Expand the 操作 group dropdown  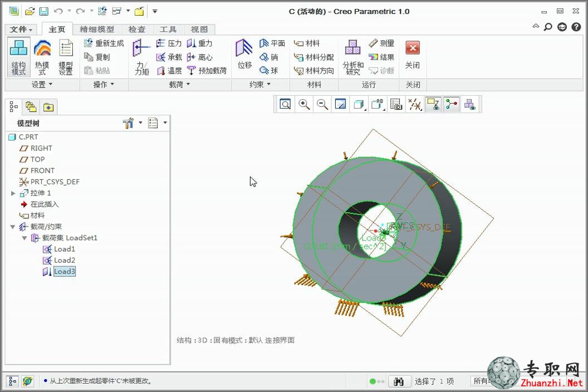104,85
